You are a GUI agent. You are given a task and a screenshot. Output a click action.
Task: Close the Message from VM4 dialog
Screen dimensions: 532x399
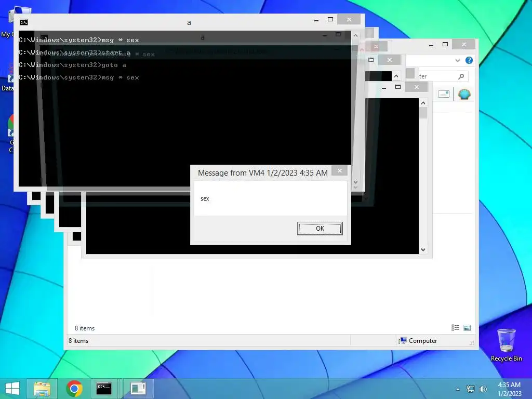[340, 170]
